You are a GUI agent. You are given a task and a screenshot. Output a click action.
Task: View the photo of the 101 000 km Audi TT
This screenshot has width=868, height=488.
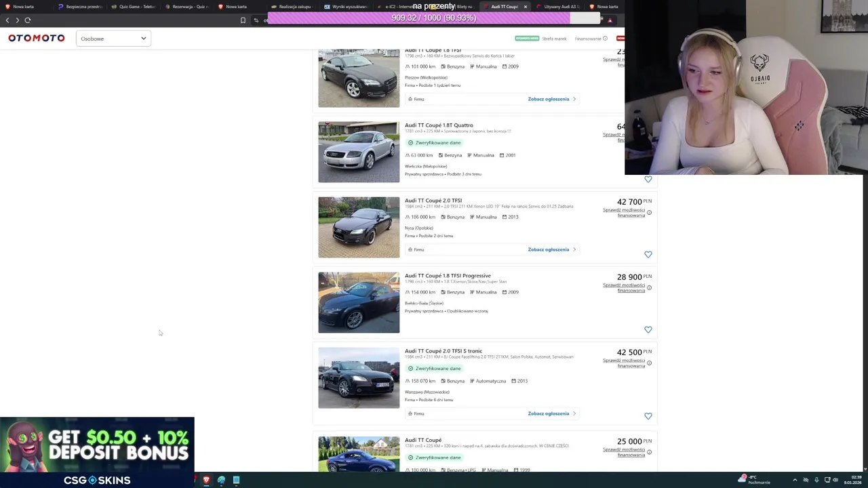359,78
